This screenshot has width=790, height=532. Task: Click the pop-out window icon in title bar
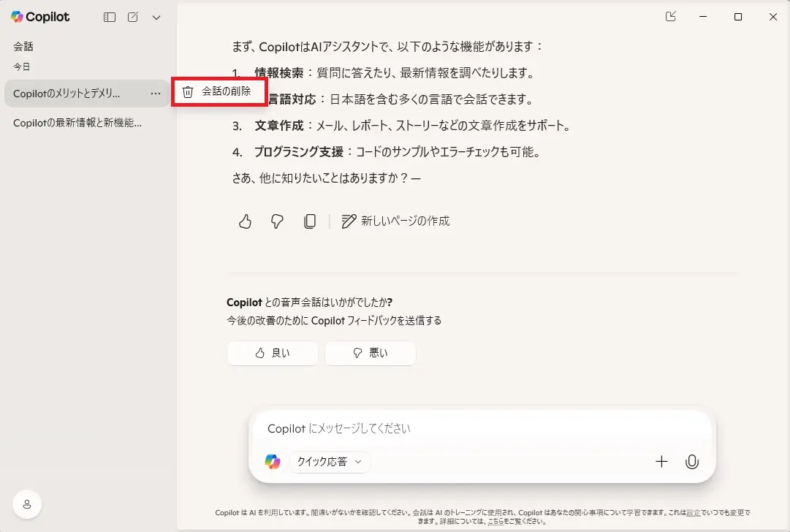pos(671,17)
